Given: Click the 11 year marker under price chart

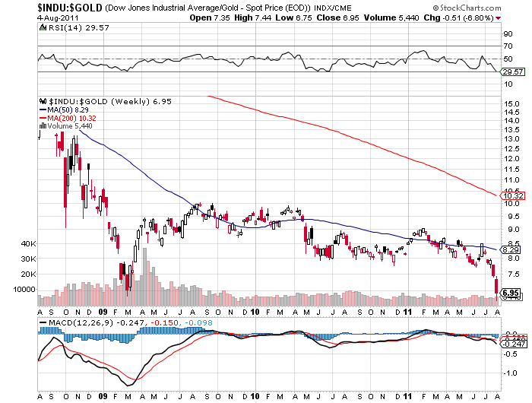Looking at the screenshot, I should (407, 312).
